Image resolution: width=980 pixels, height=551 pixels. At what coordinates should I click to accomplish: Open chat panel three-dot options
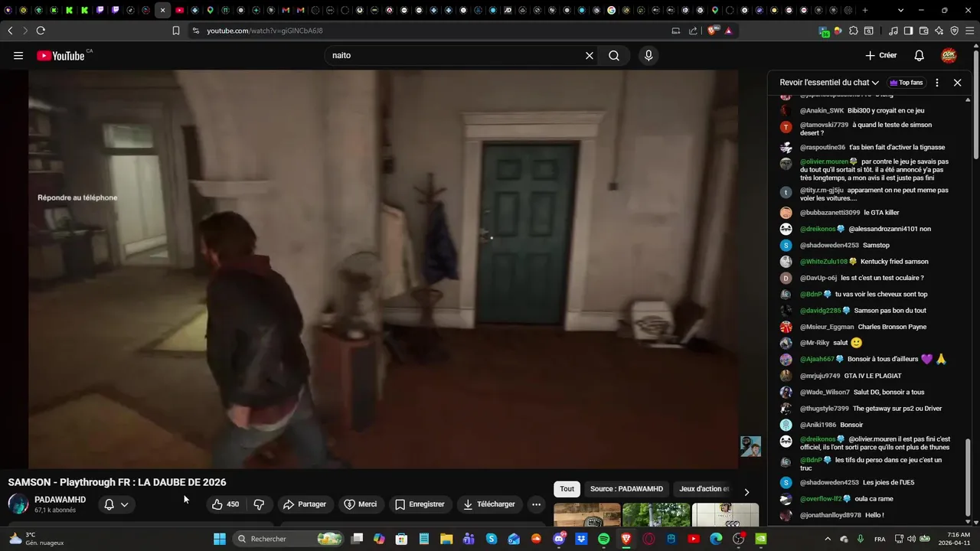pyautogui.click(x=937, y=83)
